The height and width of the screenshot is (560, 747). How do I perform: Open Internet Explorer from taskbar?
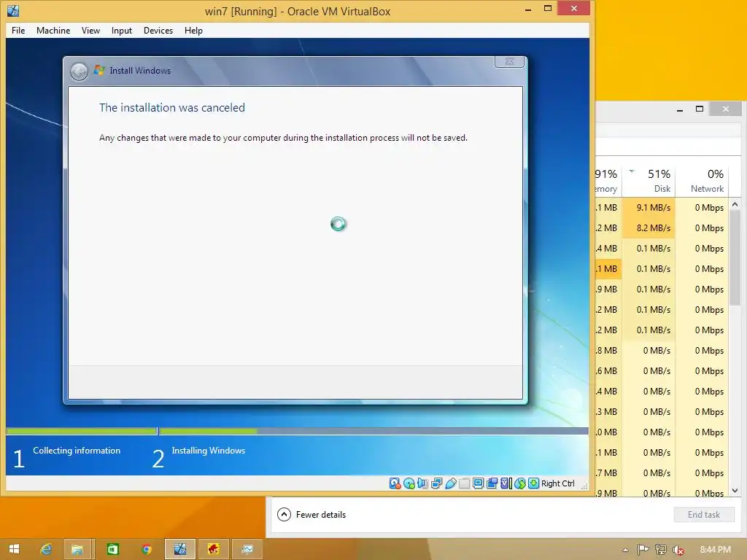tap(46, 549)
